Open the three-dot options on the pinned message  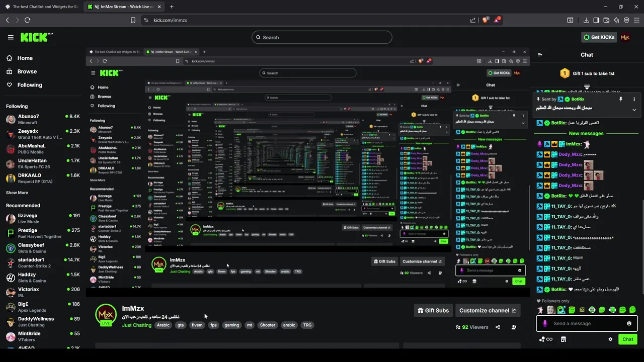click(634, 100)
